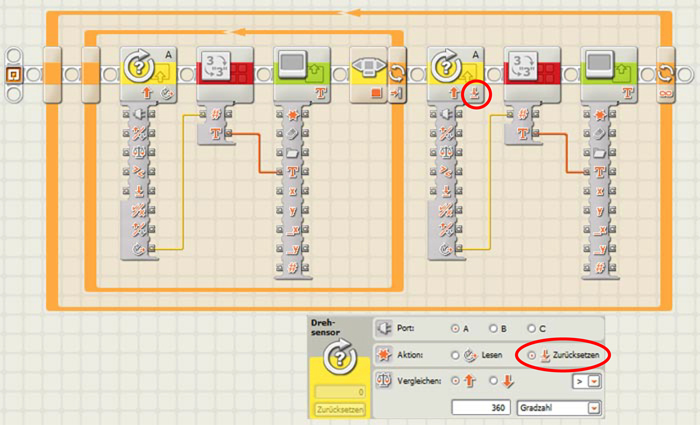The image size is (700, 425).
Task: Click the NXT buttons sensor block
Action: (x=368, y=72)
